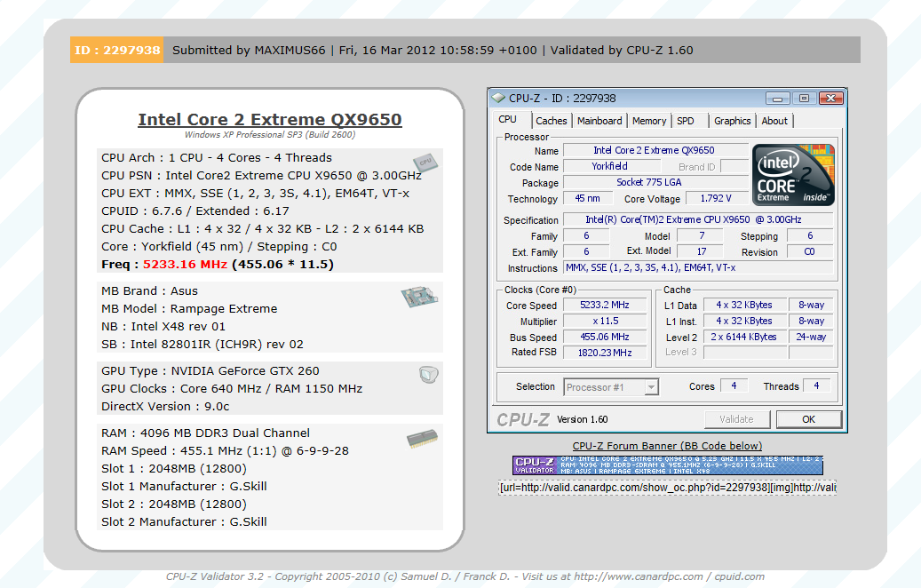This screenshot has height=588, width=921.
Task: Click the Core Voltage value 1.792 V
Action: coord(716,199)
